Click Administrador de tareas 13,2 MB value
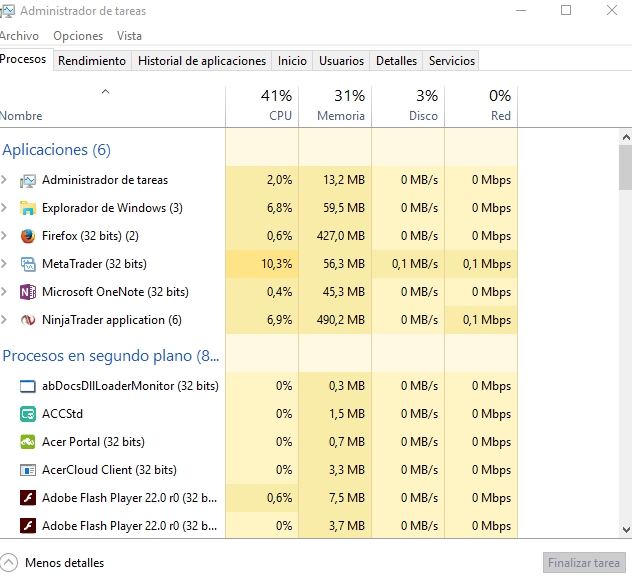 coord(344,180)
